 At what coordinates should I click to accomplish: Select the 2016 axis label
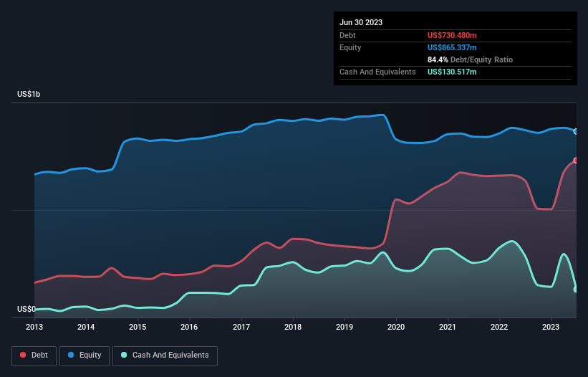click(x=189, y=327)
